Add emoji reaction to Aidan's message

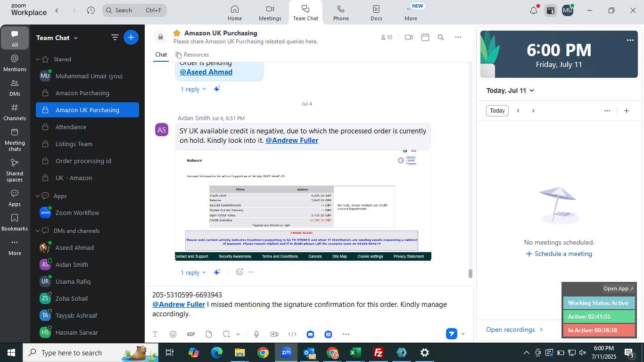point(239,272)
